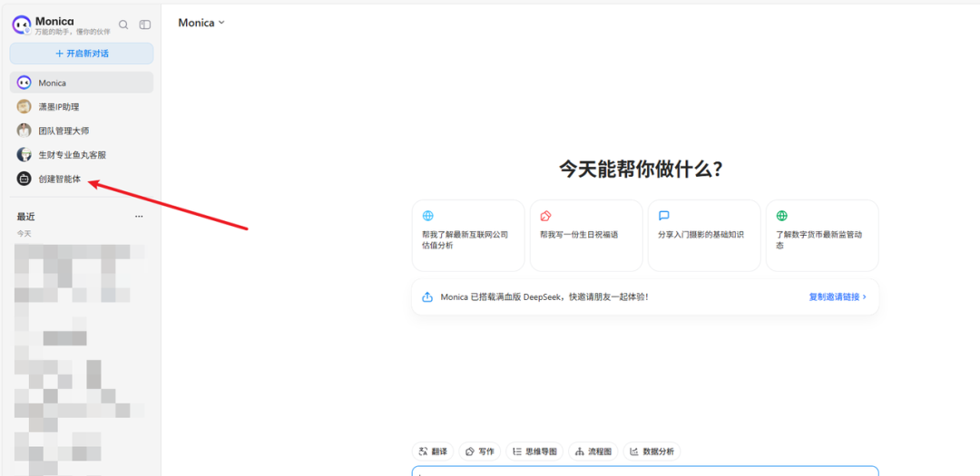
Task: Click the green globe icon on currency card
Action: pos(782,216)
